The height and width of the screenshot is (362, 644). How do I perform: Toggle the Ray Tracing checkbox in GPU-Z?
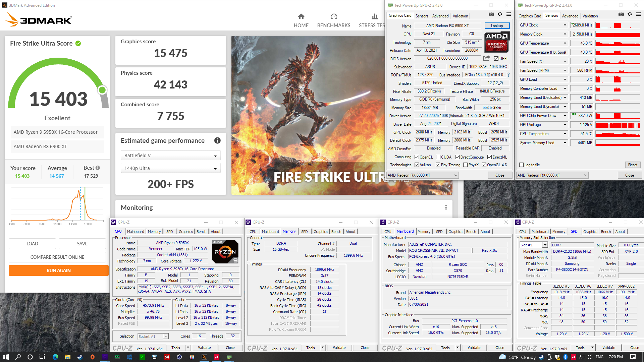coord(438,165)
